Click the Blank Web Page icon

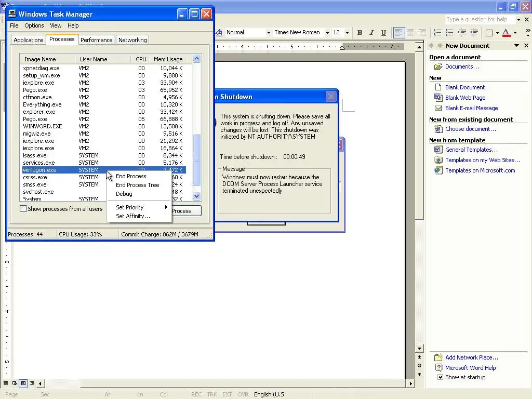point(438,98)
